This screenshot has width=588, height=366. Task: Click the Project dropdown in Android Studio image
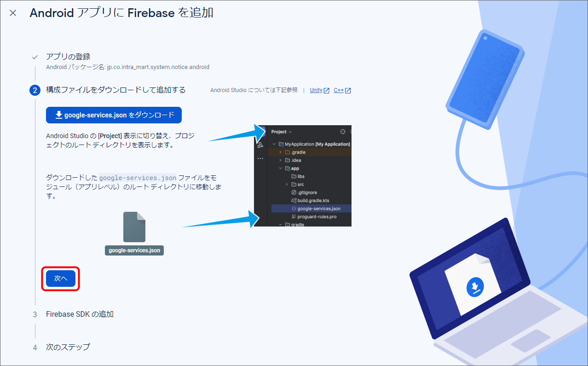click(x=282, y=132)
